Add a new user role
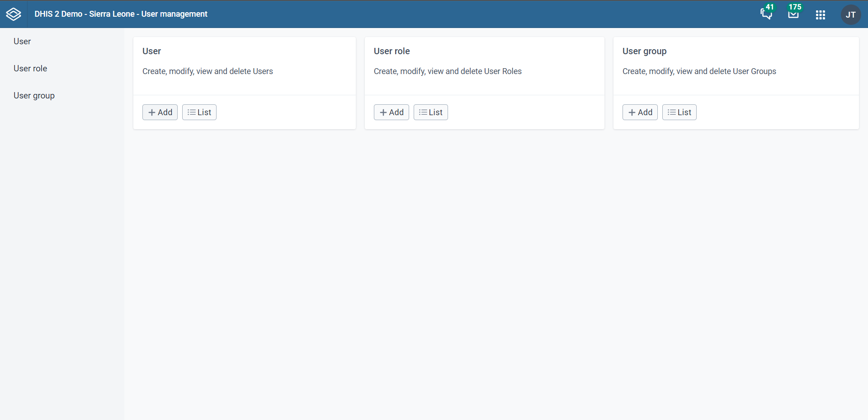 (x=391, y=112)
